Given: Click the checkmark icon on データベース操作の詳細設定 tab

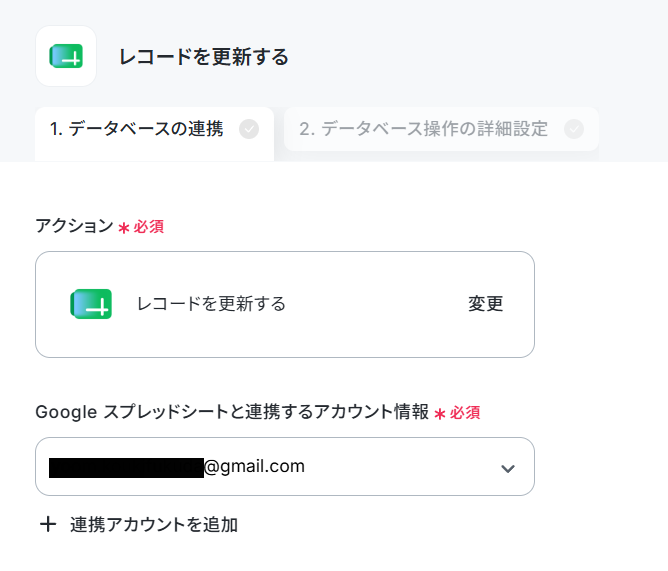Looking at the screenshot, I should coord(574,129).
